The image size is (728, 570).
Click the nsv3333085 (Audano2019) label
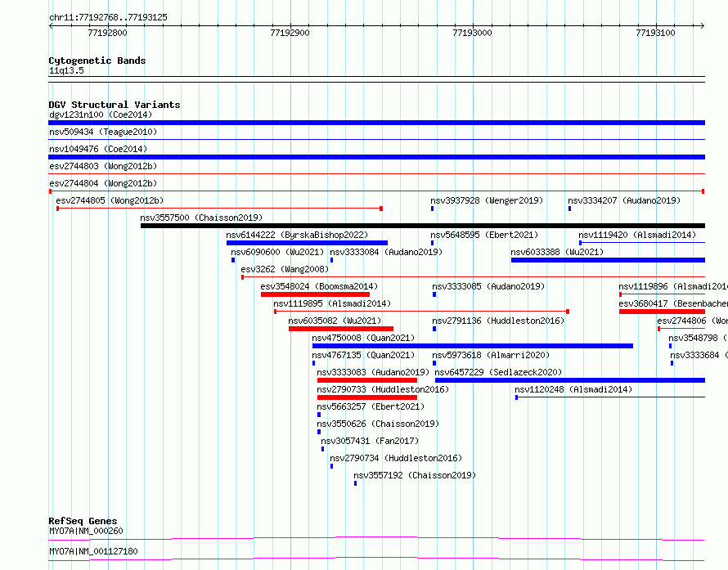click(488, 286)
